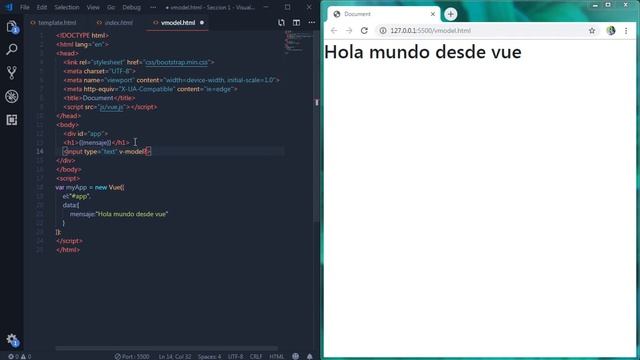640x360 pixels.
Task: Click the el:"#app" code line
Action: 76,196
